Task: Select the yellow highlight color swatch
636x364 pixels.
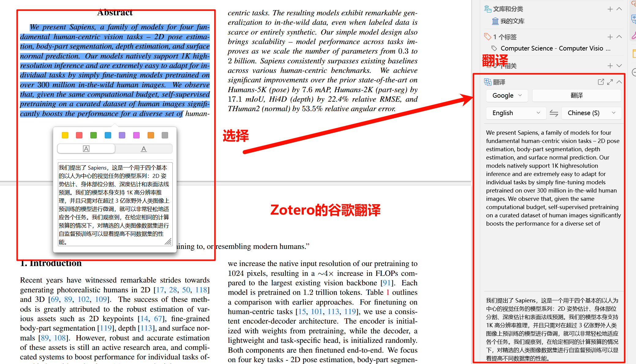Action: coord(65,135)
